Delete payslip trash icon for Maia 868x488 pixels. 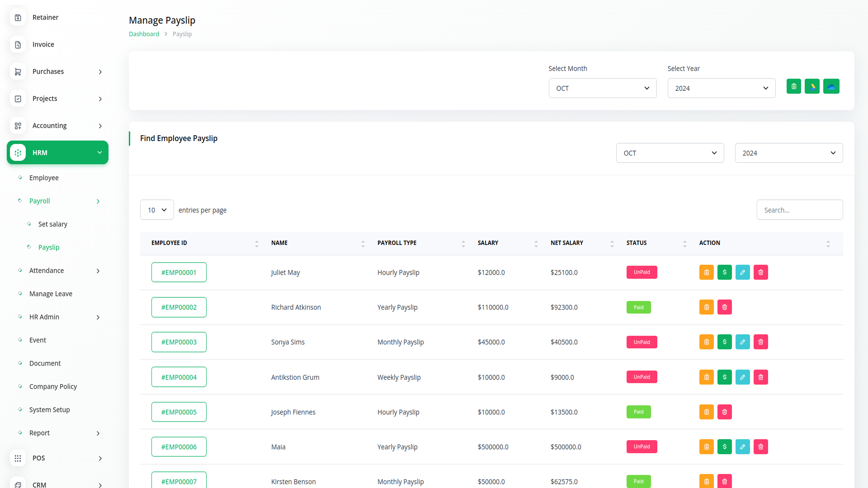click(761, 447)
